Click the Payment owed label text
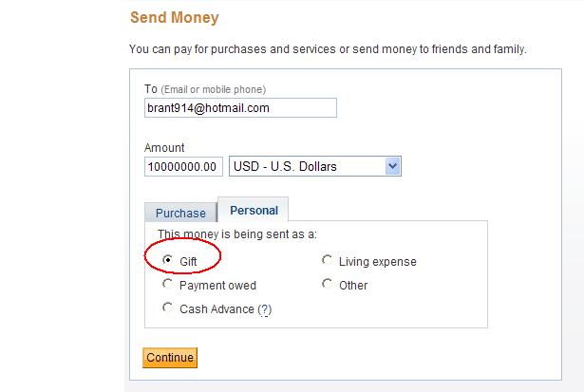The width and height of the screenshot is (584, 392). [217, 286]
